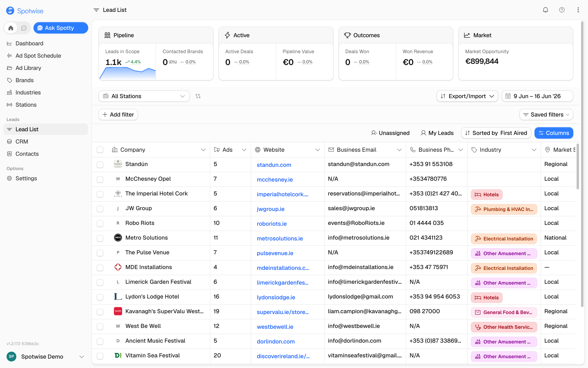This screenshot has height=368, width=588.
Task: Open the standun.com website link
Action: (x=274, y=165)
